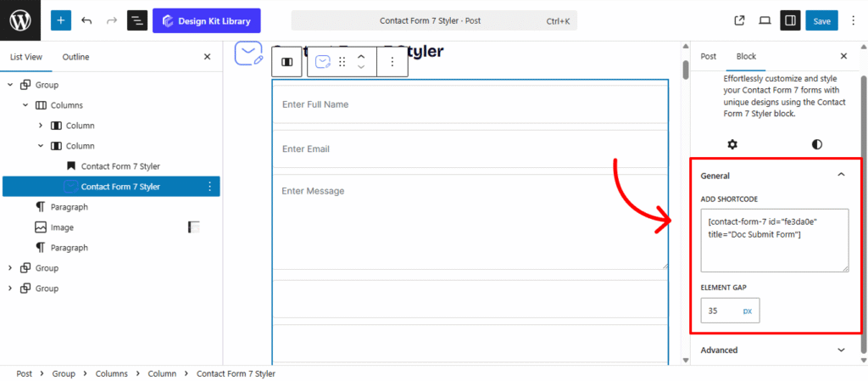Open the editor options three-dot menu
The width and height of the screenshot is (868, 381).
(853, 20)
